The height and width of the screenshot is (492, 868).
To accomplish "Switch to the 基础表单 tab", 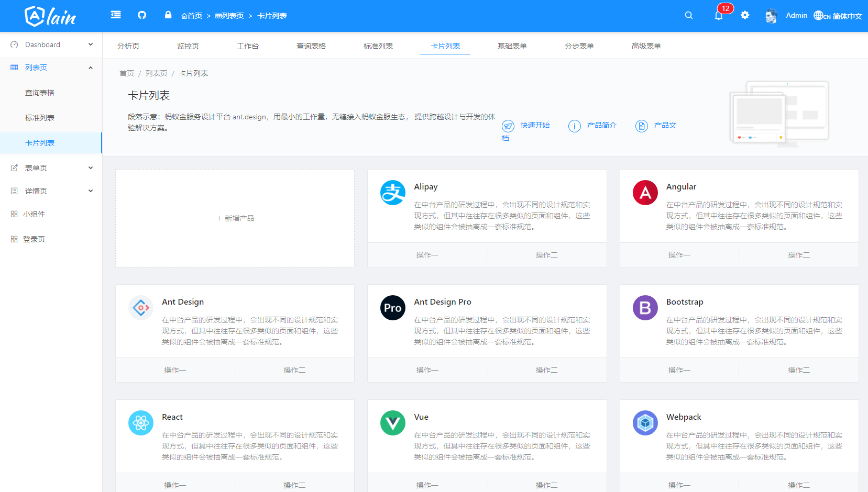I will tap(512, 46).
